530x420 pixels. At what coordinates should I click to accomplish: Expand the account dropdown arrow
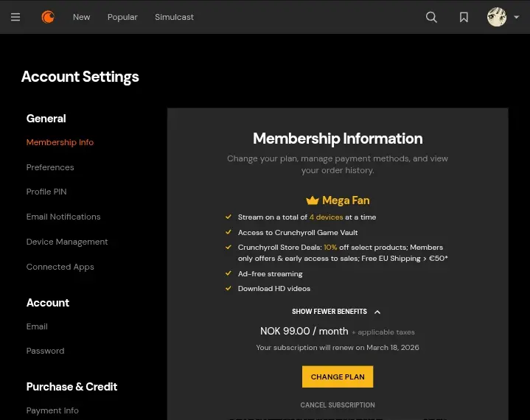click(x=516, y=17)
